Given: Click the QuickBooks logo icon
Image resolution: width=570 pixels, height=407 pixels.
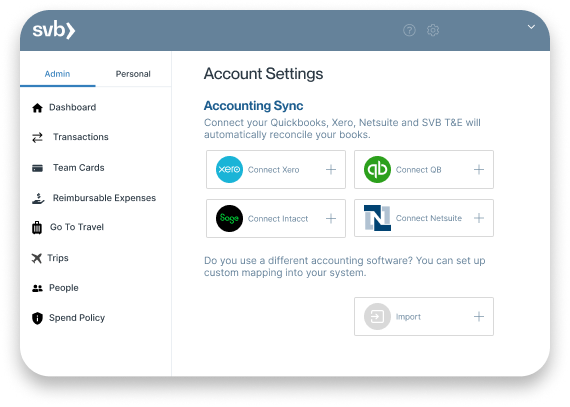Looking at the screenshot, I should pyautogui.click(x=377, y=169).
